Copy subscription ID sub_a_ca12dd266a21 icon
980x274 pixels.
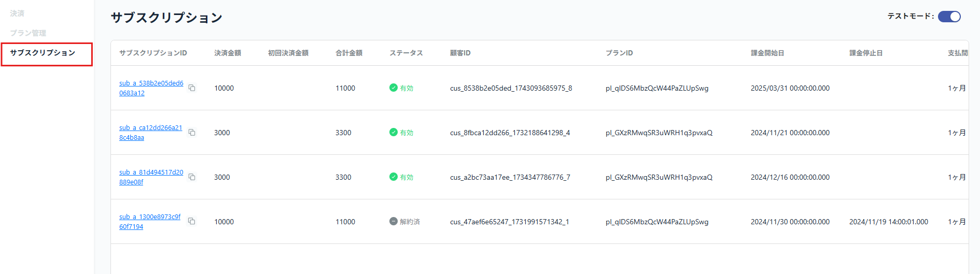pyautogui.click(x=192, y=133)
